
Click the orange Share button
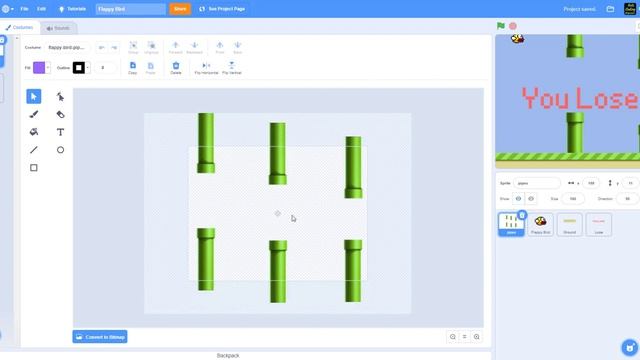[x=180, y=9]
